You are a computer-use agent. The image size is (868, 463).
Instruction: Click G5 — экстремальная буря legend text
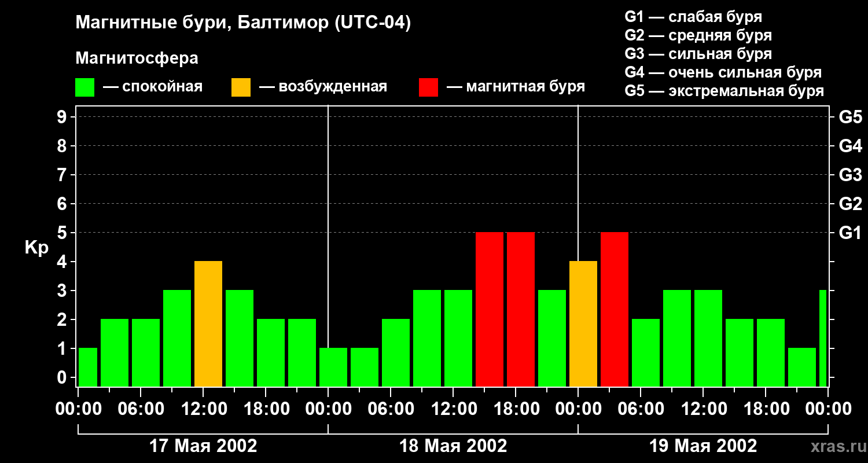[x=724, y=91]
